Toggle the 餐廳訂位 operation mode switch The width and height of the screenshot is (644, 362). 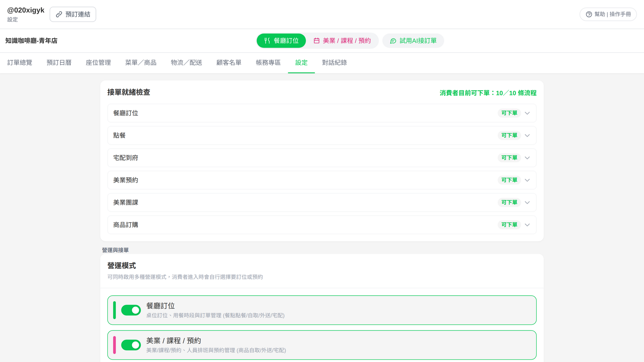coord(131,310)
